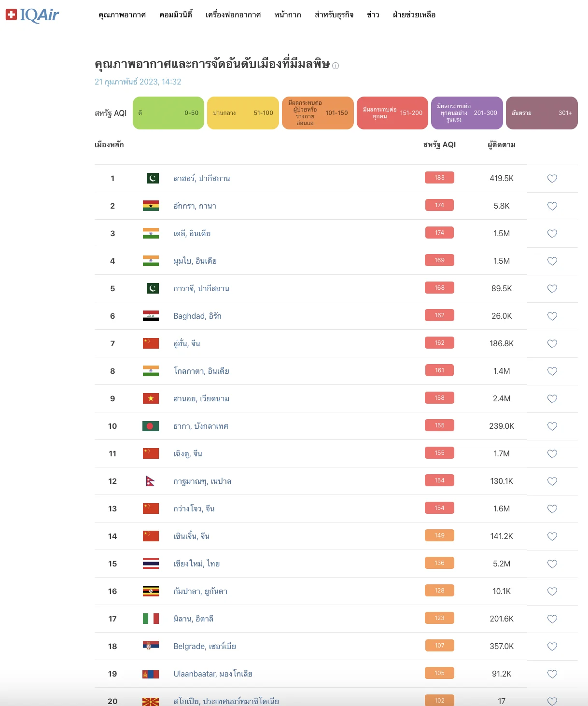Screen dimensions: 588x706
Task: Click the green 0-50 AQI legend swatch
Action: [x=168, y=113]
